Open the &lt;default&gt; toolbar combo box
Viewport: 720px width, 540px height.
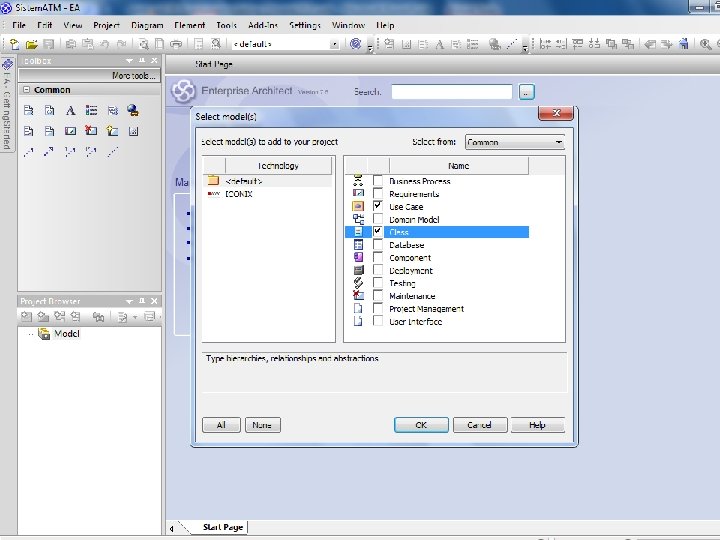pyautogui.click(x=335, y=44)
